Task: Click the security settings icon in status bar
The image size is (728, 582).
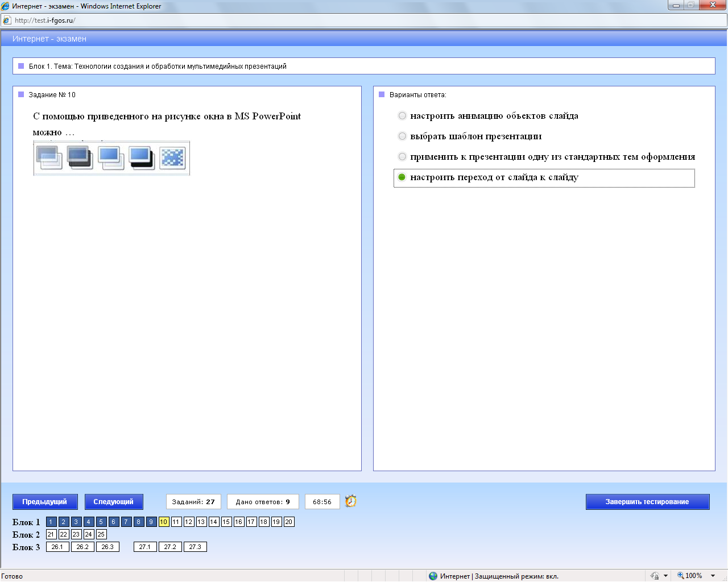Action: click(655, 576)
